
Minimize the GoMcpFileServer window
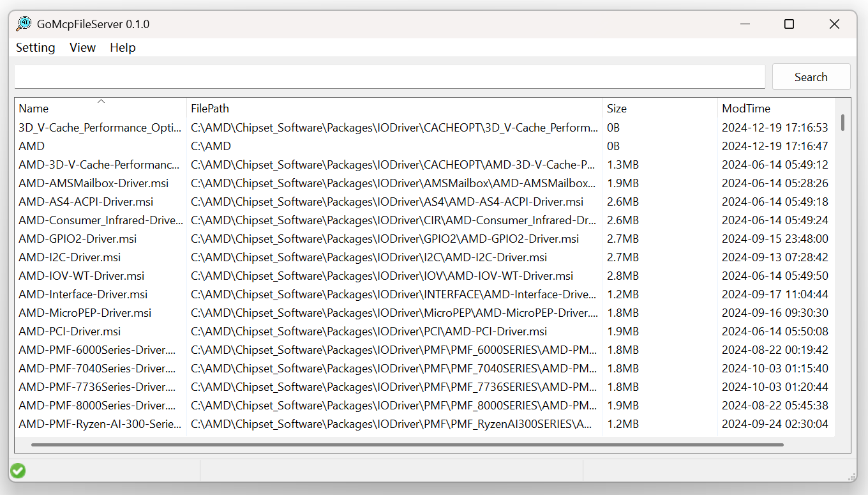point(745,24)
